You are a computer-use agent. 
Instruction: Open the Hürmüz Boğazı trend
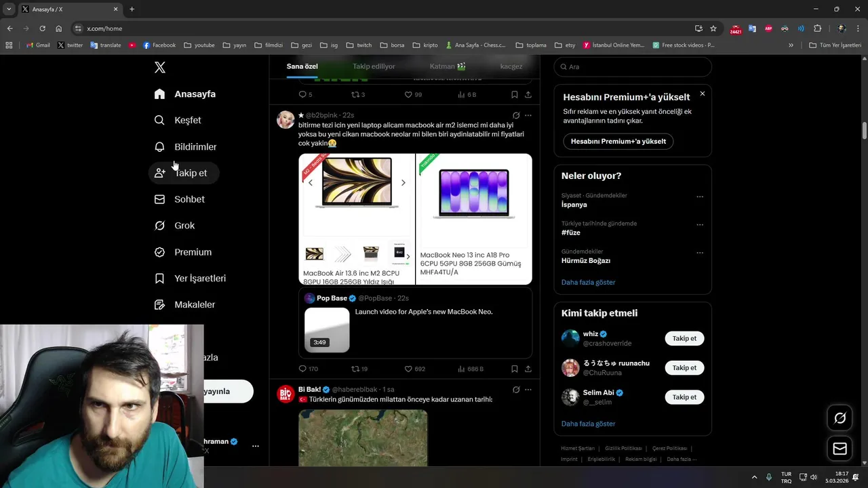[x=586, y=261]
